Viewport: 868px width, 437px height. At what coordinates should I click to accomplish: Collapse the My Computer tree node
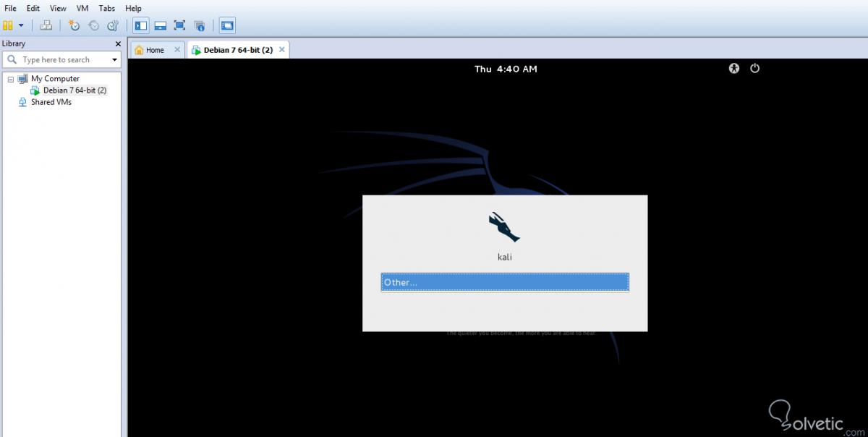(x=10, y=79)
